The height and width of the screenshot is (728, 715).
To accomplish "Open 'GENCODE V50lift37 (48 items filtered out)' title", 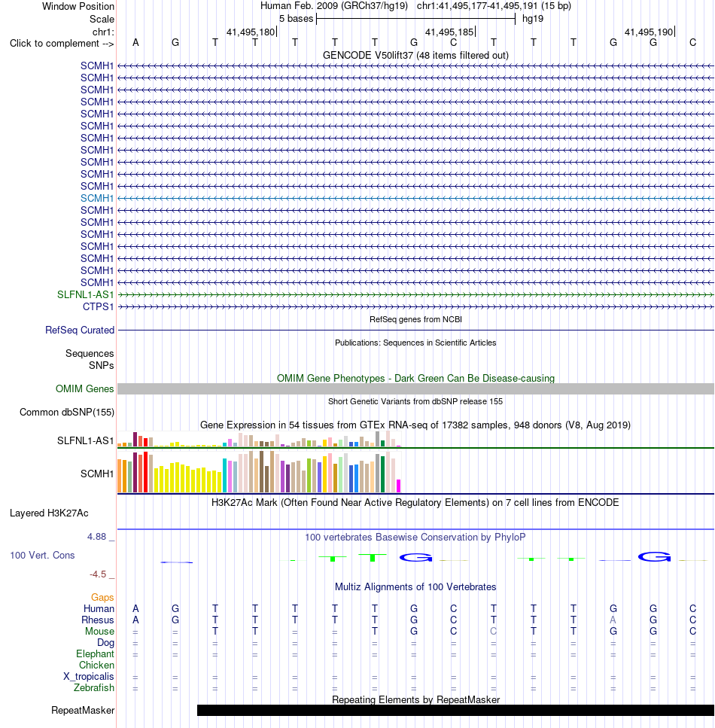I will click(x=415, y=55).
